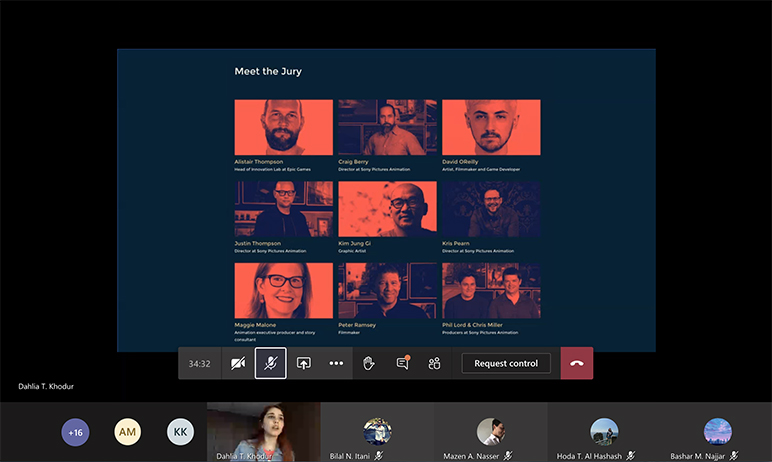The height and width of the screenshot is (462, 772).
Task: Click Hoda T. Al Hashash's muted mic icon
Action: point(631,456)
